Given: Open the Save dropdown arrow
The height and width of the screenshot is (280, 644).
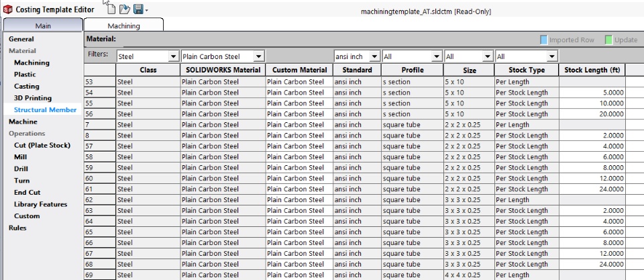Looking at the screenshot, I should coord(146,10).
